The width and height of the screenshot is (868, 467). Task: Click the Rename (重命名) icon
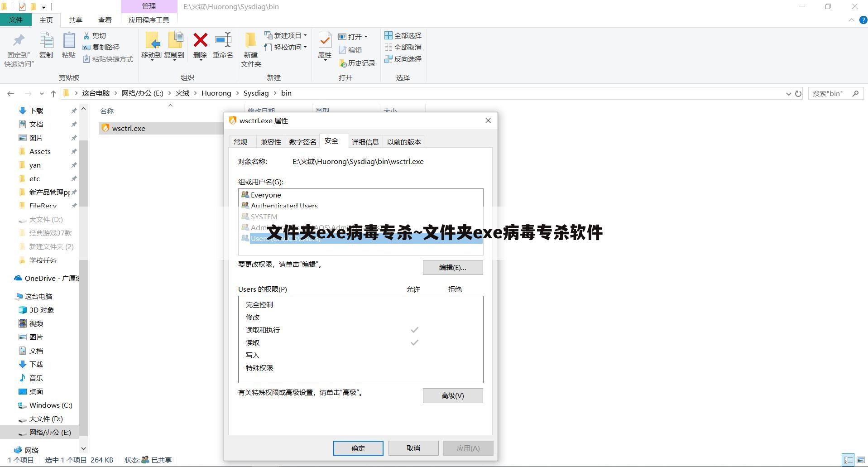(223, 40)
